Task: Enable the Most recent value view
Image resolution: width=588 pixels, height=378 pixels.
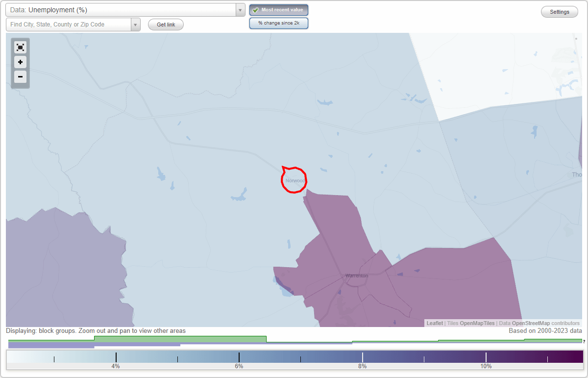Action: (279, 9)
